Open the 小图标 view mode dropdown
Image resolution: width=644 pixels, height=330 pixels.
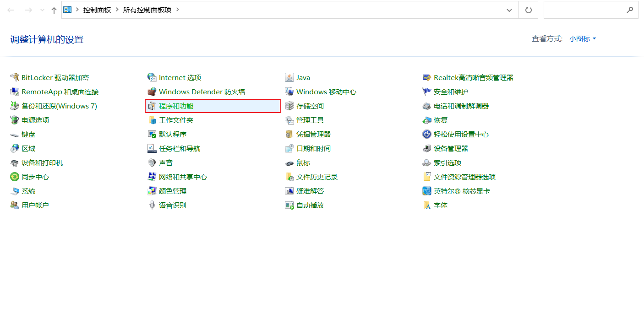tap(583, 39)
